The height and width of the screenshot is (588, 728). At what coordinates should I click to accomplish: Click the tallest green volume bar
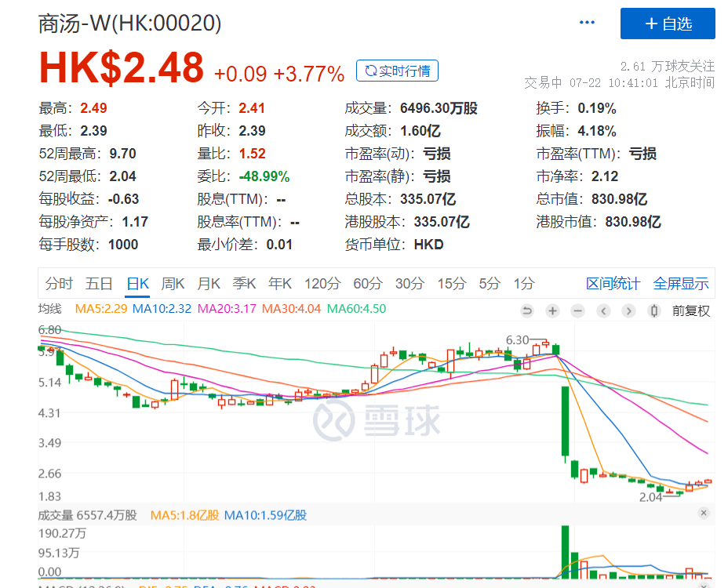point(565,552)
